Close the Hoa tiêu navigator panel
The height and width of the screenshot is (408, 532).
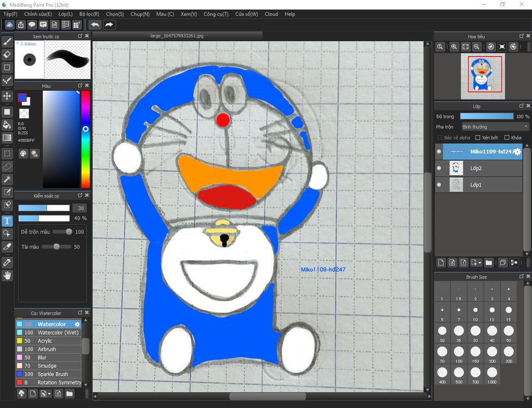[x=528, y=36]
